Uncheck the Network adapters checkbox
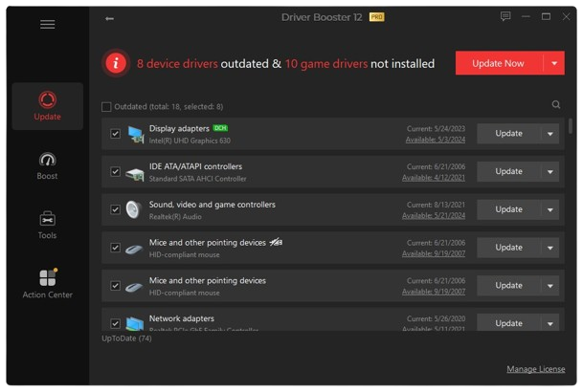This screenshot has height=392, width=583. tap(115, 323)
